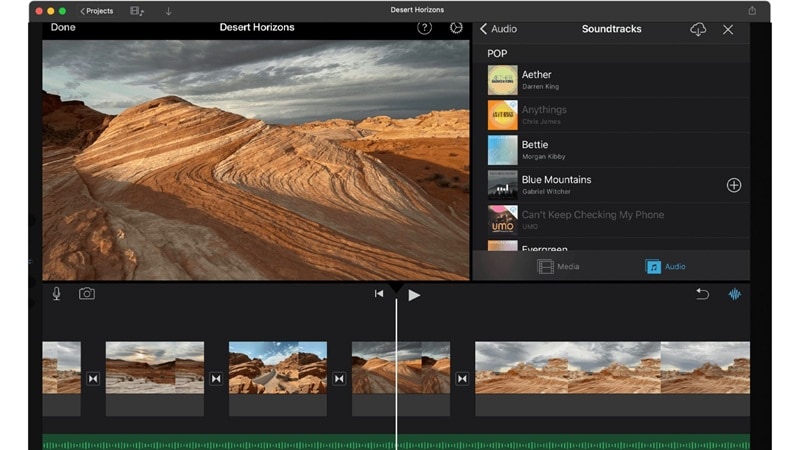The image size is (800, 450).
Task: Open the camera capture icon
Action: point(87,294)
